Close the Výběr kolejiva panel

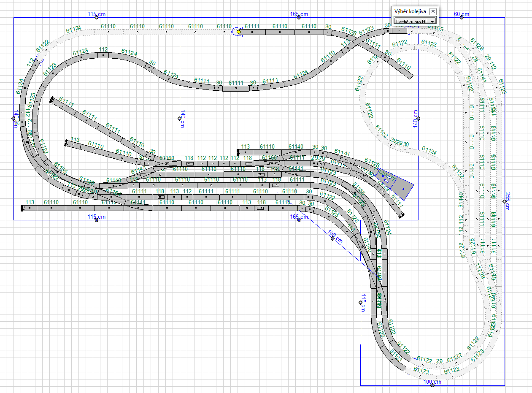click(x=433, y=11)
